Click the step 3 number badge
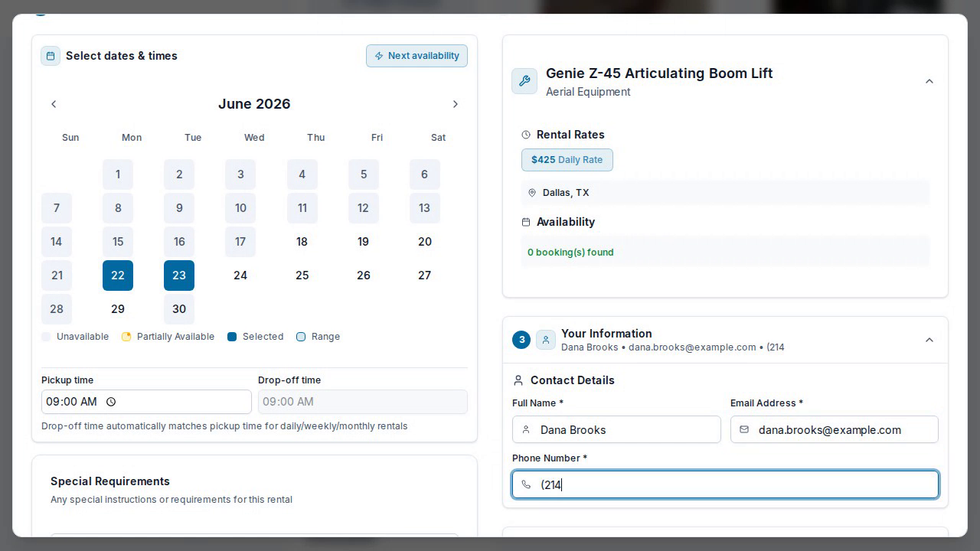This screenshot has width=980, height=551. click(521, 340)
